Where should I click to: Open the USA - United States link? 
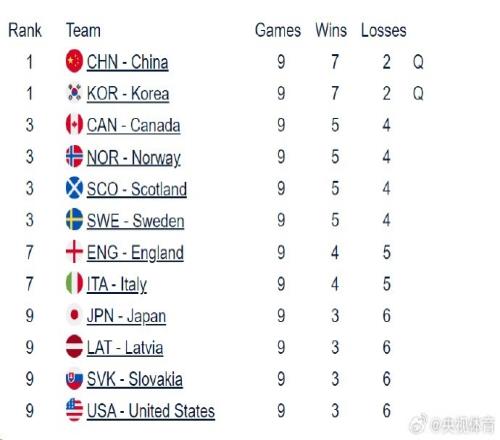[151, 411]
